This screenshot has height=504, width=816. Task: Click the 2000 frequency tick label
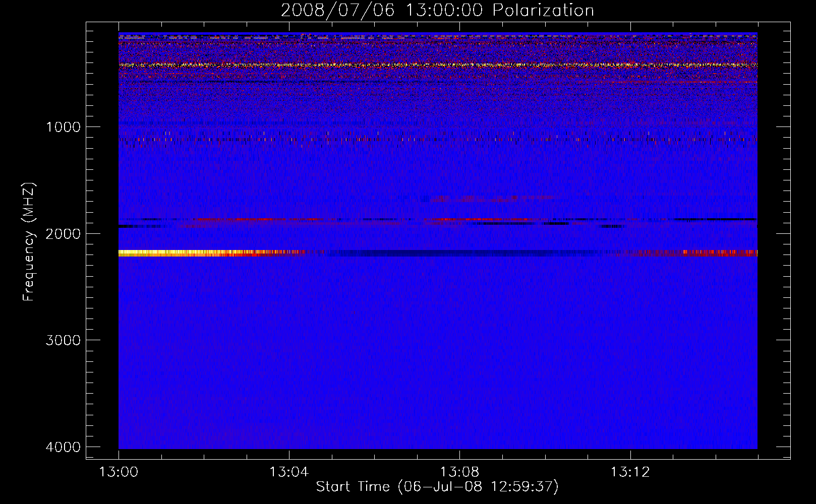point(63,234)
